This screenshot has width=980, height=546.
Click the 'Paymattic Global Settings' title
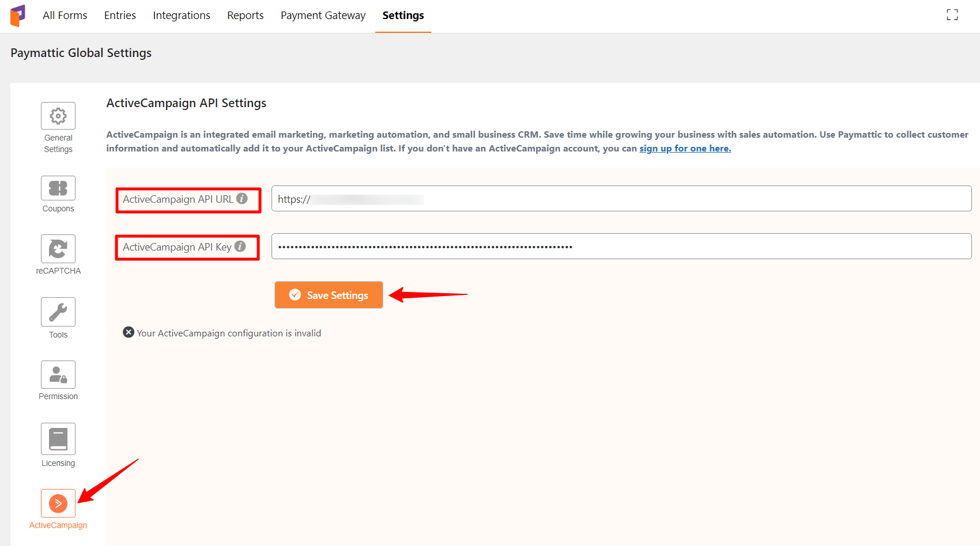click(81, 53)
